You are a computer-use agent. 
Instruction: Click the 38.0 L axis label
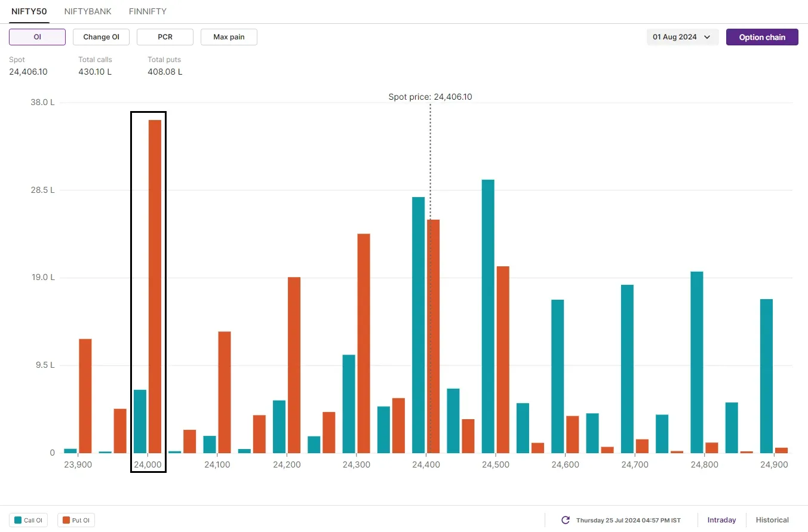[x=42, y=102]
